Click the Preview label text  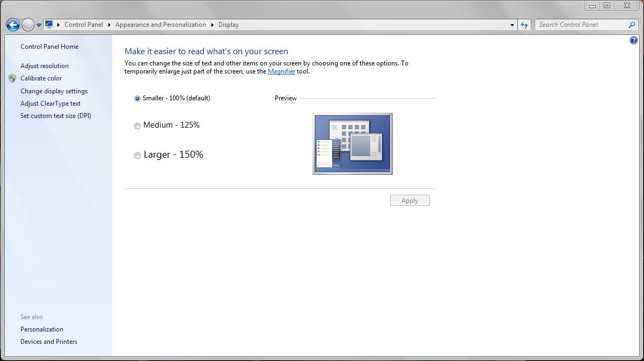click(286, 98)
